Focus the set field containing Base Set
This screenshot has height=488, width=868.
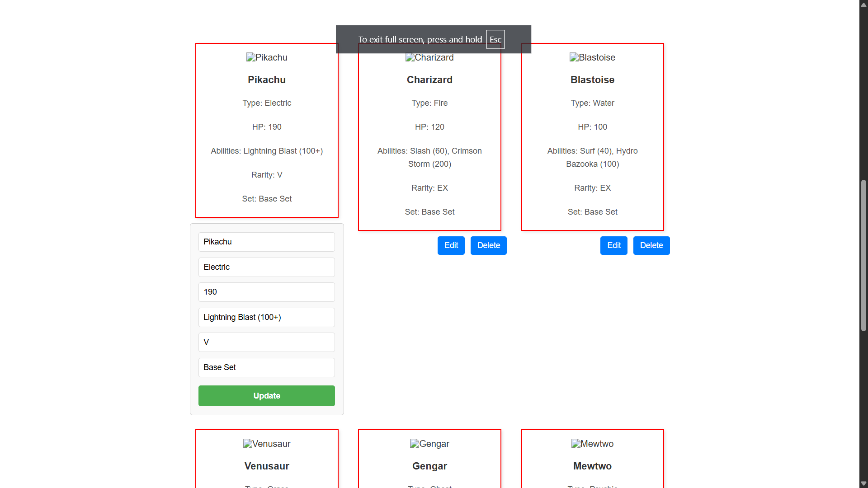point(267,367)
